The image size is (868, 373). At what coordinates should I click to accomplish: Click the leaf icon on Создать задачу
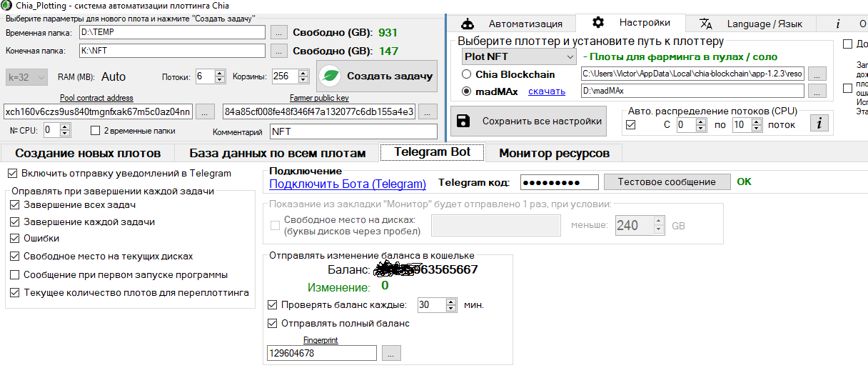[x=330, y=76]
